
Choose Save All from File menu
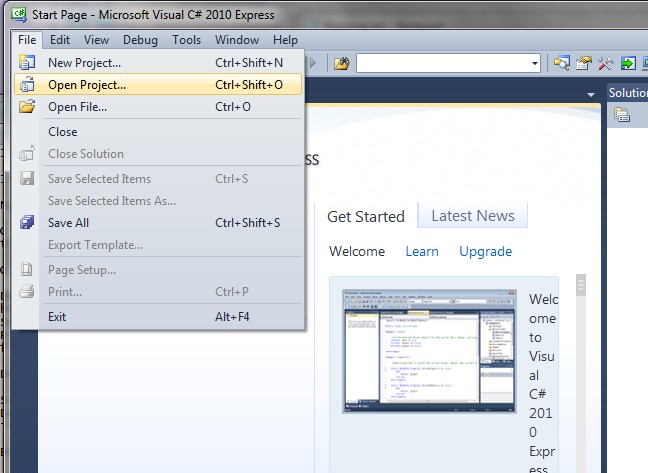point(158,223)
